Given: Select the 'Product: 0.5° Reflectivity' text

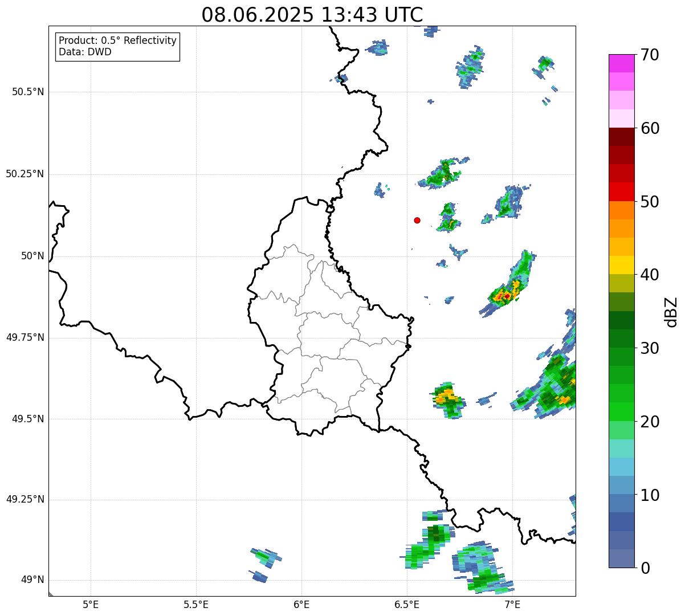Looking at the screenshot, I should [x=117, y=41].
